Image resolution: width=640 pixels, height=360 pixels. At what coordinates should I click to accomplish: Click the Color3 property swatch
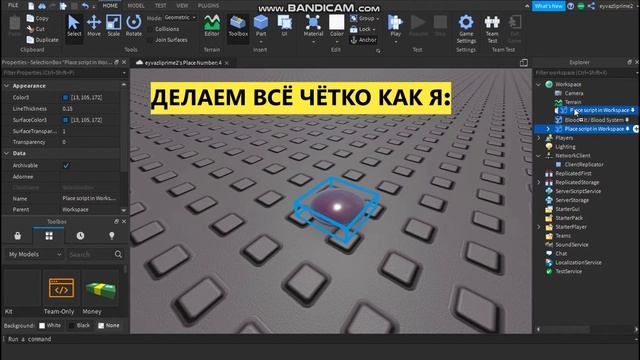point(65,98)
